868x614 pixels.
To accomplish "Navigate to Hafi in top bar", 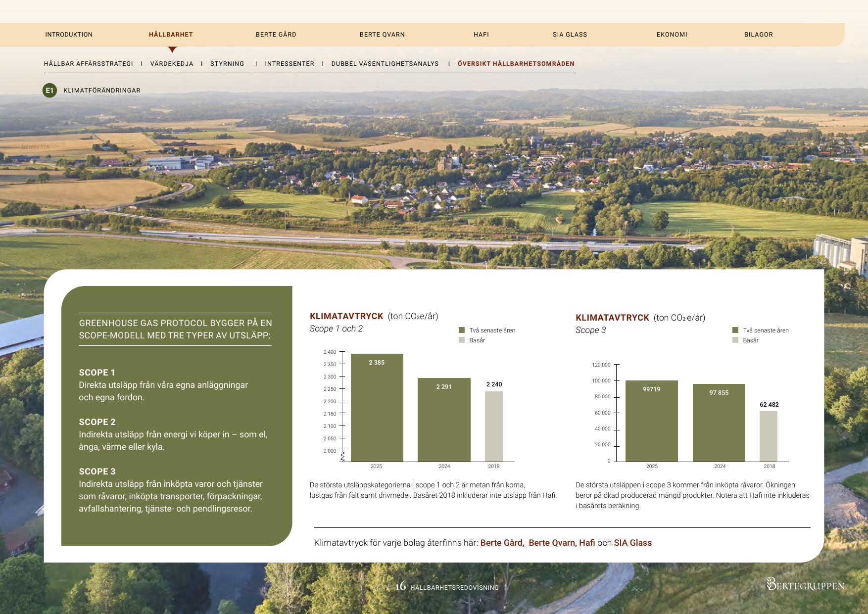I will [x=481, y=35].
